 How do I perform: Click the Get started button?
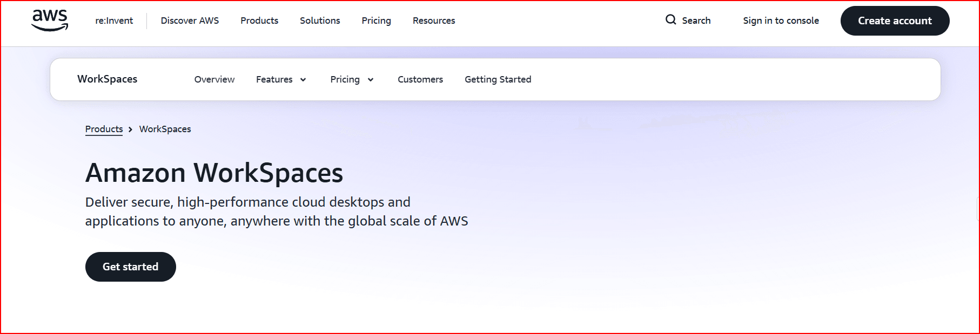point(131,267)
